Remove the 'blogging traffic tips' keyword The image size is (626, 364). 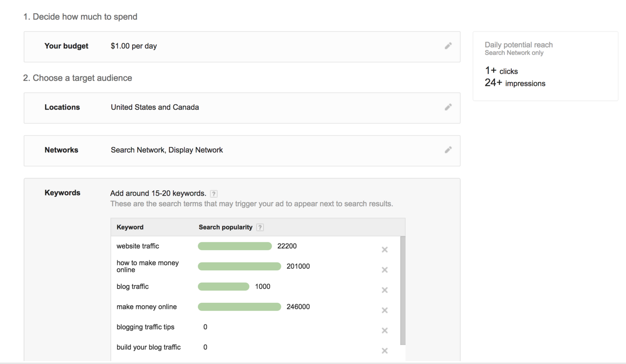[x=385, y=331]
